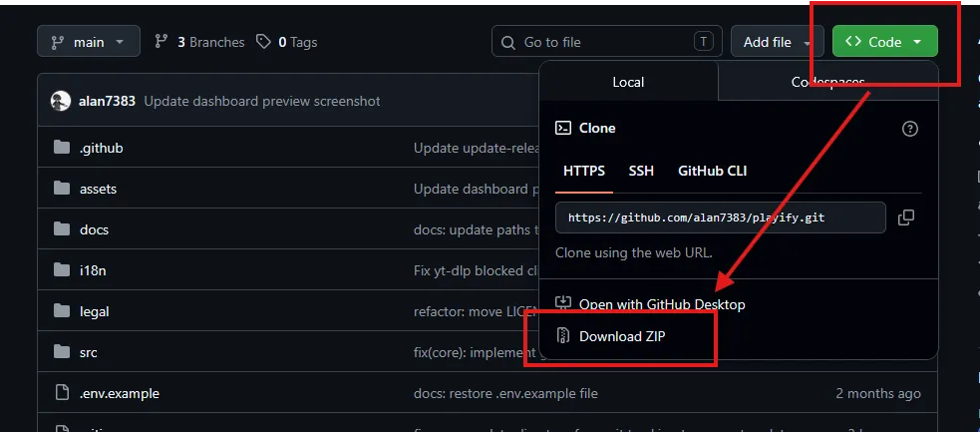Click the T shortcut key badge
The width and height of the screenshot is (980, 432).
703,42
